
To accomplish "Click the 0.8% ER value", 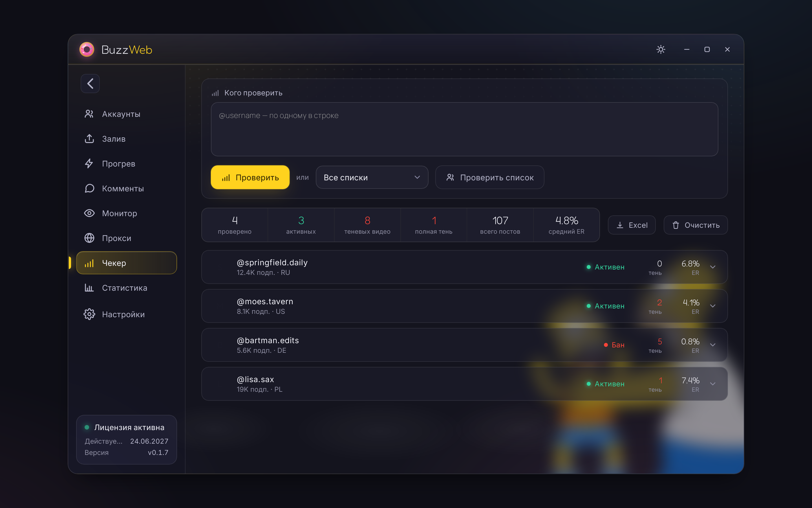I will (x=690, y=342).
